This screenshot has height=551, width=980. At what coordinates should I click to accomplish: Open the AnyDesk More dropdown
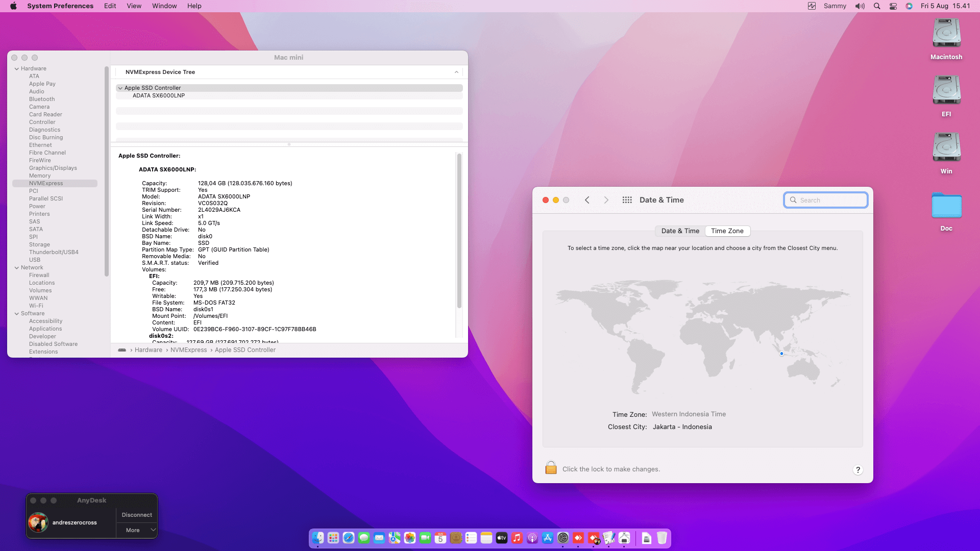(x=136, y=530)
